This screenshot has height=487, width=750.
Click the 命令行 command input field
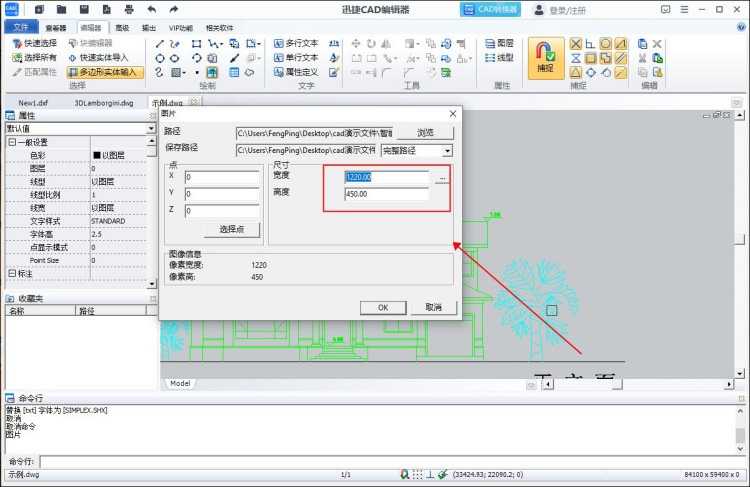click(x=393, y=462)
